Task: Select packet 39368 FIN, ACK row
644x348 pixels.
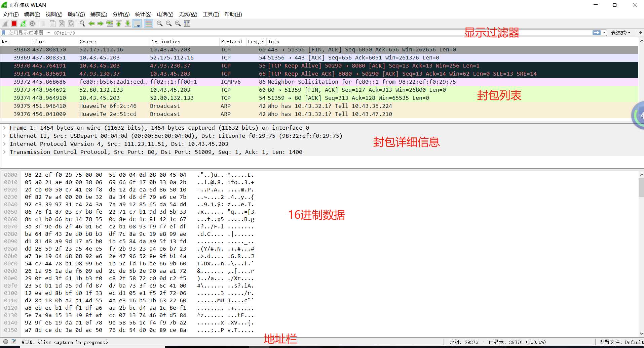Action: tap(319, 49)
